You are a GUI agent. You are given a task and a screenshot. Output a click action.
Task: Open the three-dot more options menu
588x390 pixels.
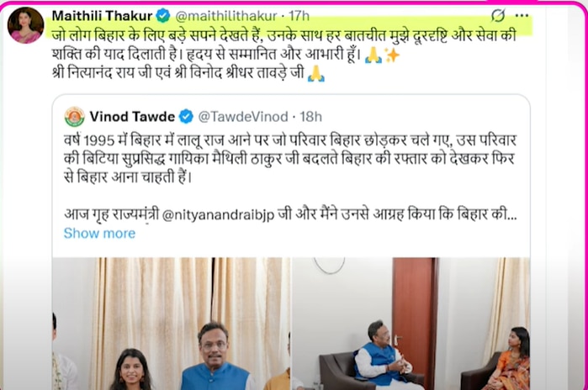click(x=522, y=15)
